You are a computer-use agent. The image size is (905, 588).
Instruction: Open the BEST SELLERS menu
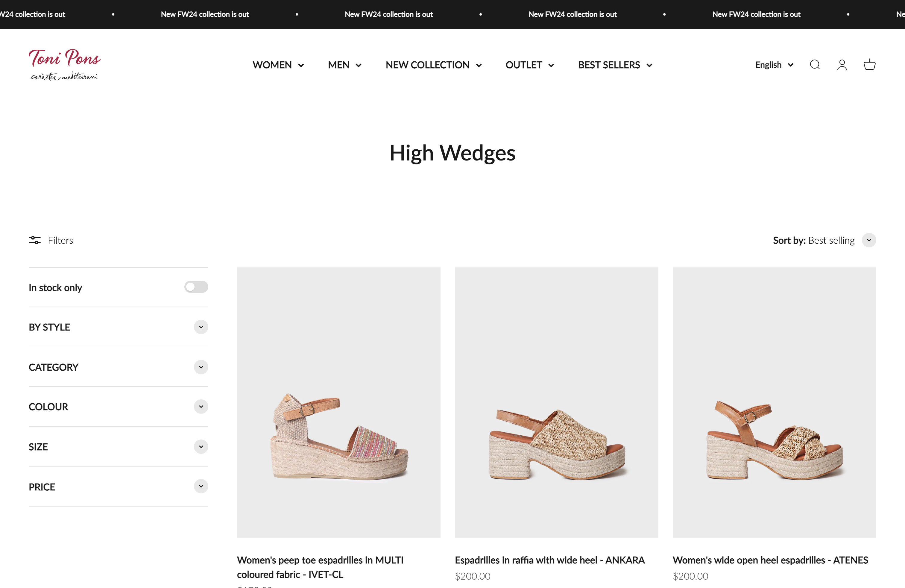pyautogui.click(x=615, y=65)
